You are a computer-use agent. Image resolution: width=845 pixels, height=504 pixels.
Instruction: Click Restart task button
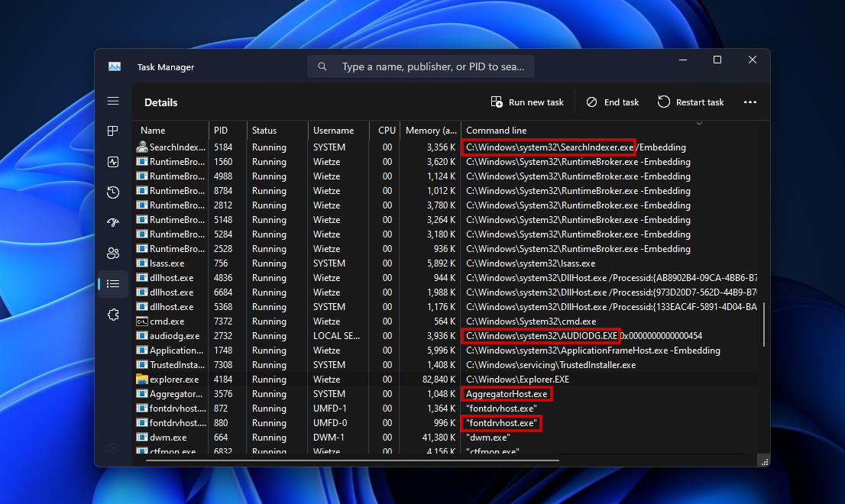point(691,102)
